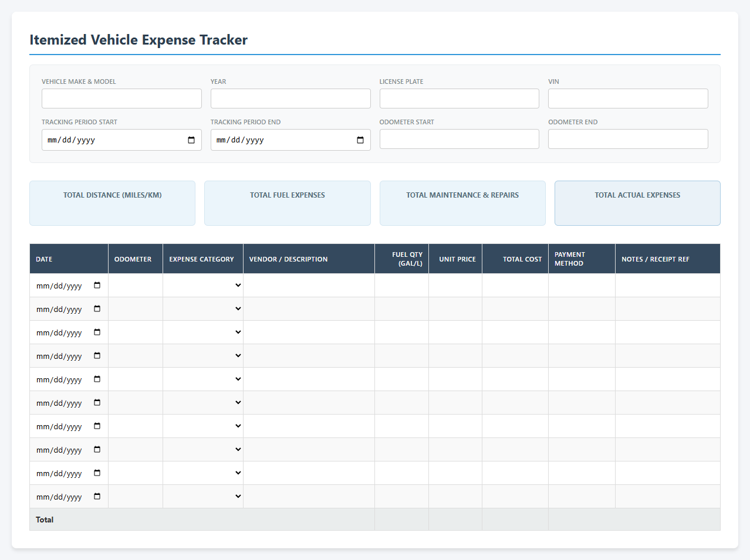Click the Total Distance (Miles/Km) summary card
Image resolution: width=750 pixels, height=560 pixels.
point(112,203)
